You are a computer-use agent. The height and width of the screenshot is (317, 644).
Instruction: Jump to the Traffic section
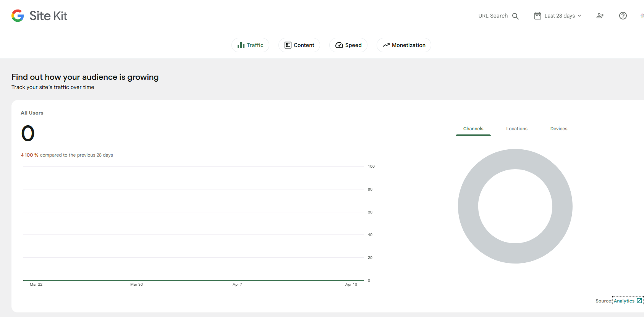point(250,45)
